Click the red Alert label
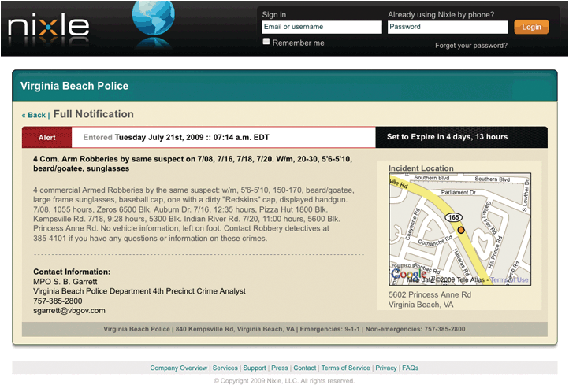Image resolution: width=569 pixels, height=392 pixels. 47,137
